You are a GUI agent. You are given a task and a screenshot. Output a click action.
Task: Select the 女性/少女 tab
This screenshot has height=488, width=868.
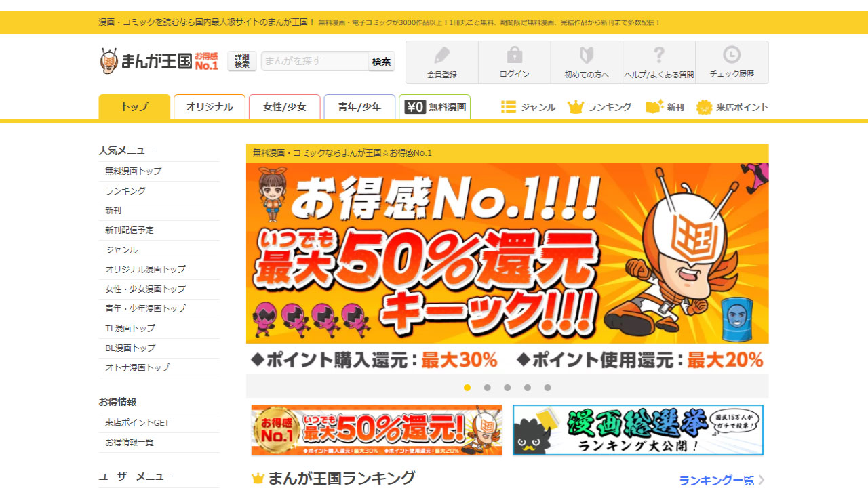[x=285, y=107]
